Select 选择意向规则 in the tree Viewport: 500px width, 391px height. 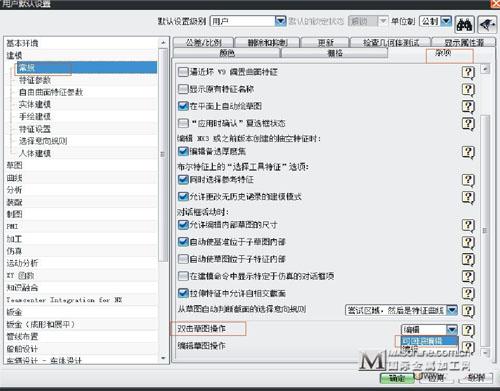coord(43,141)
